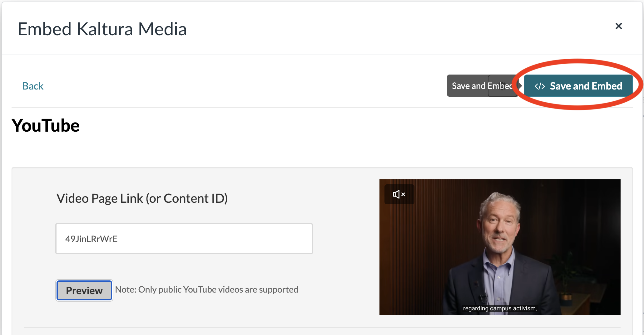The height and width of the screenshot is (335, 644).
Task: Click the tooltip arrow beside Save and Embed
Action: [x=520, y=85]
